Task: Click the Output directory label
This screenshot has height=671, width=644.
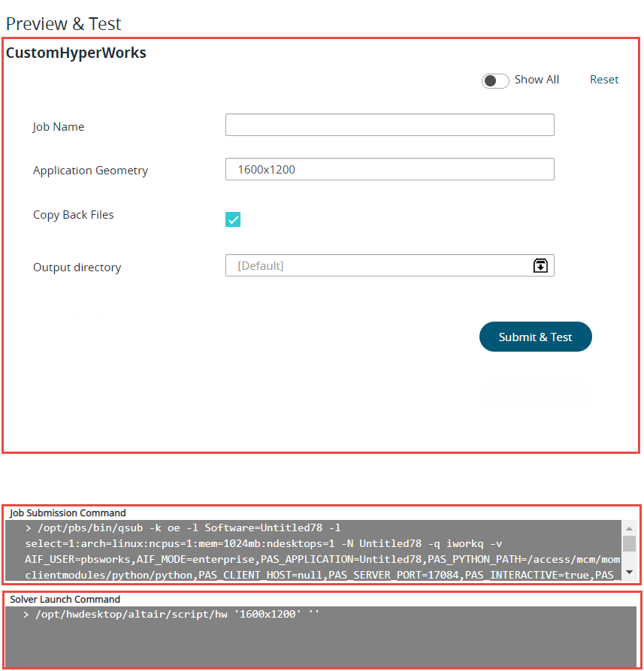Action: tap(77, 267)
